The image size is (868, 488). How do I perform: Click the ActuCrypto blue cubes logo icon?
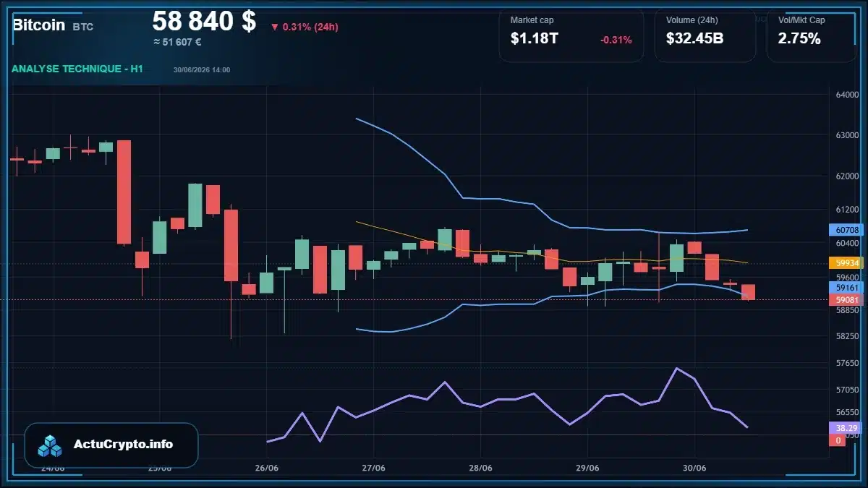click(51, 445)
